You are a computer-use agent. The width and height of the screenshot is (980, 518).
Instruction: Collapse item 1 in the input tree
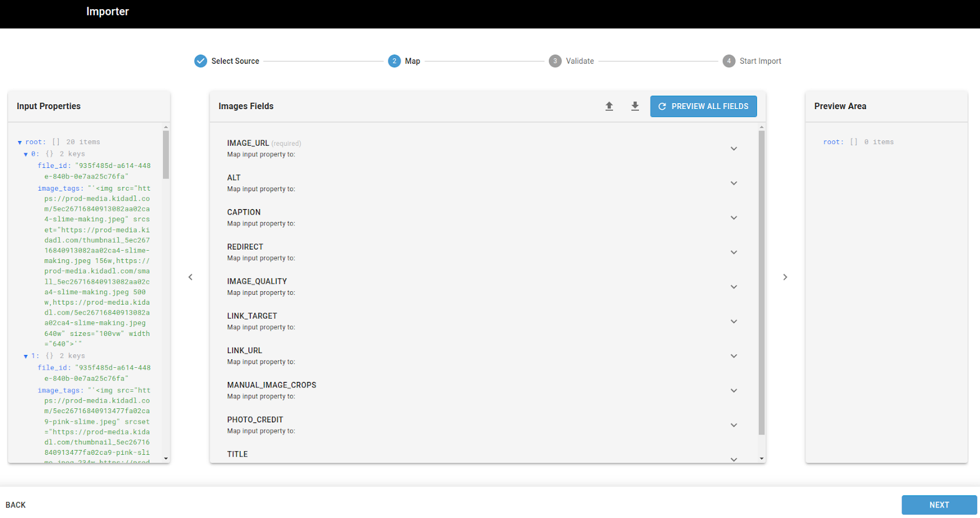click(x=26, y=356)
